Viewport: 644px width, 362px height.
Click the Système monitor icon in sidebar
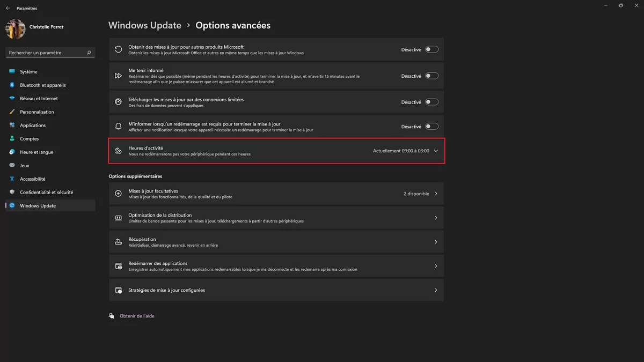point(12,72)
